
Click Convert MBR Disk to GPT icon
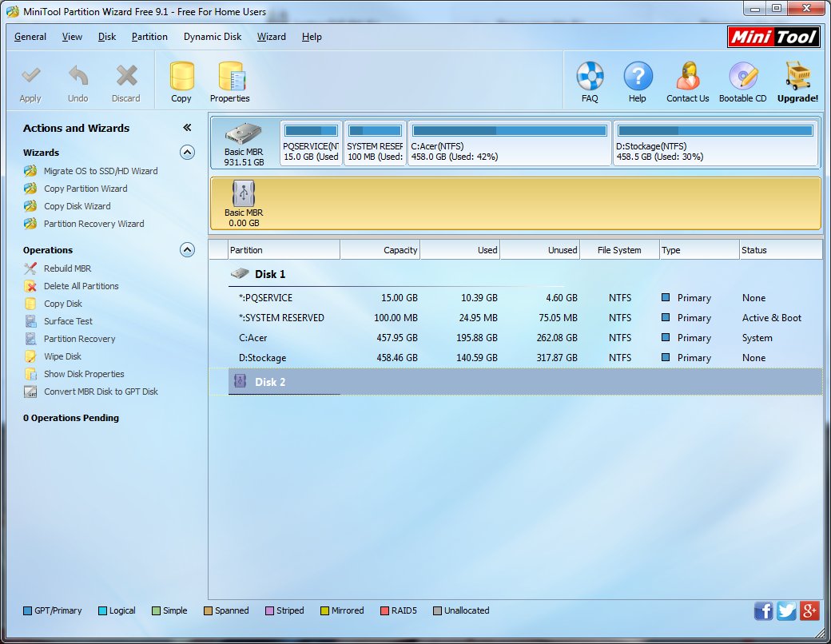(x=30, y=392)
